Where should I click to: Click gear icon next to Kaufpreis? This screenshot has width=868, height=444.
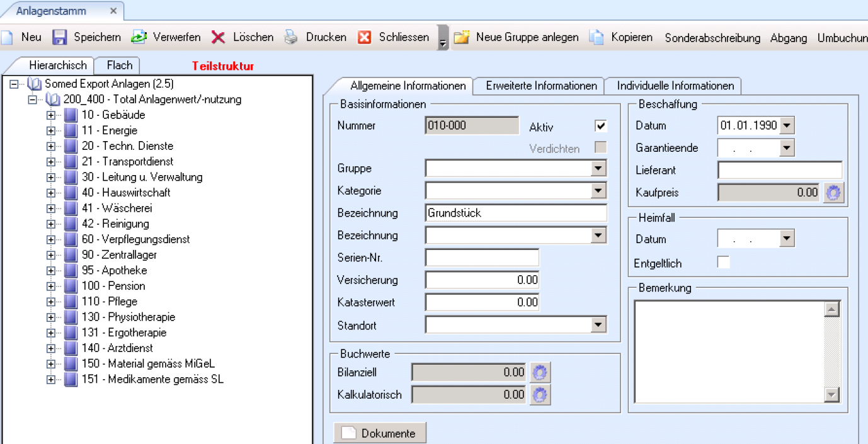[834, 193]
